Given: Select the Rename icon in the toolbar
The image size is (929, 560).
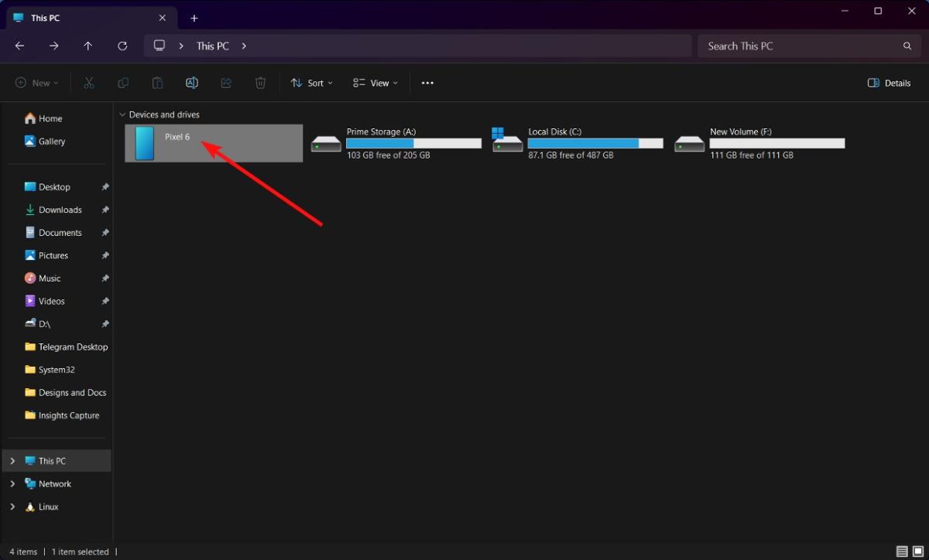Looking at the screenshot, I should point(191,82).
